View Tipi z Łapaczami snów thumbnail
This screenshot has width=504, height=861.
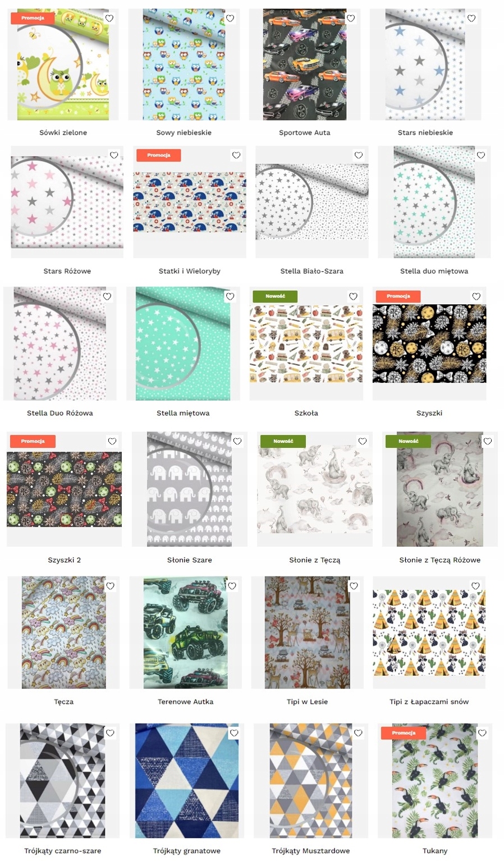(429, 633)
